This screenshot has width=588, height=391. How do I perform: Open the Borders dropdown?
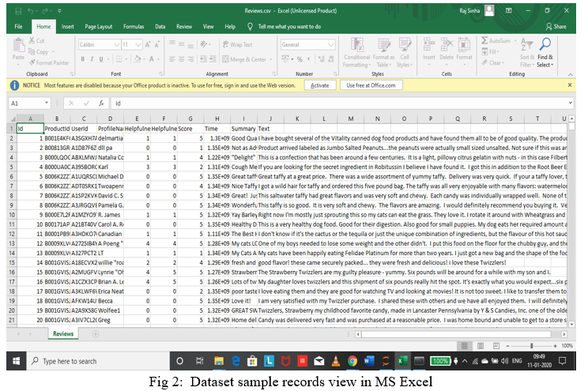point(126,59)
